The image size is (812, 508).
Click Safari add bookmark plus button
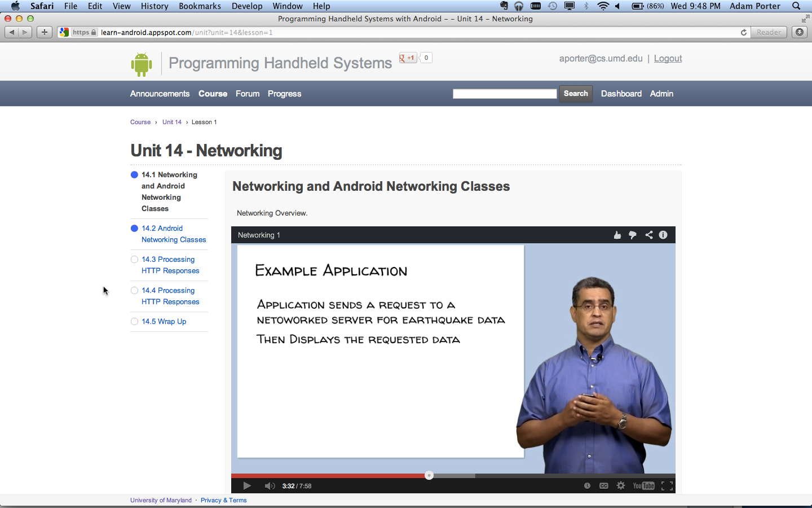pyautogui.click(x=45, y=32)
